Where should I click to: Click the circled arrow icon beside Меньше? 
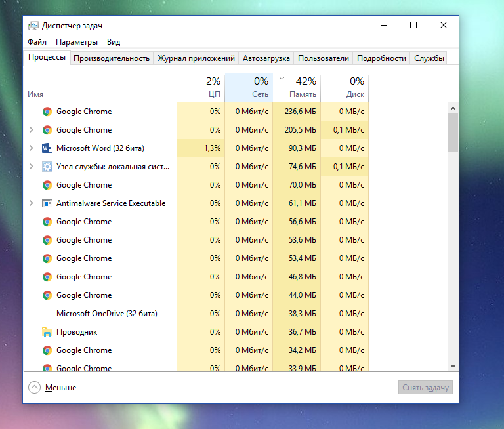point(34,388)
